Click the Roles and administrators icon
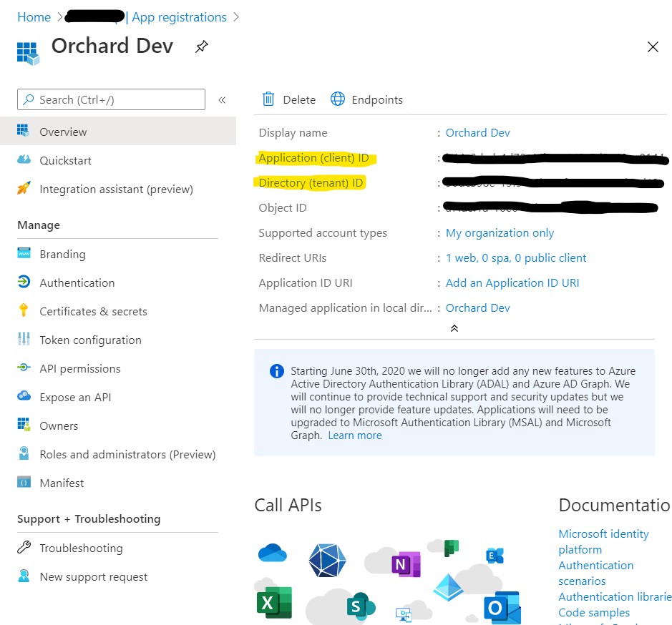The image size is (672, 625). click(24, 453)
